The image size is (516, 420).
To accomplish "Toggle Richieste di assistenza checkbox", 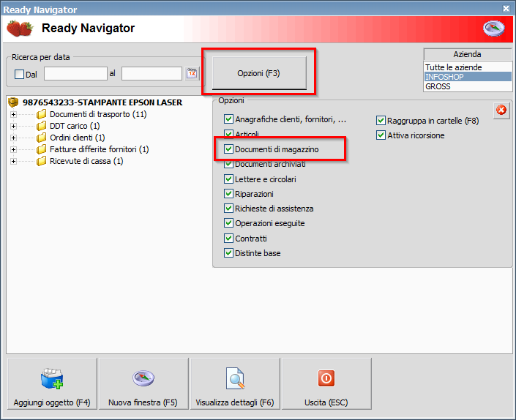I will pyautogui.click(x=228, y=209).
